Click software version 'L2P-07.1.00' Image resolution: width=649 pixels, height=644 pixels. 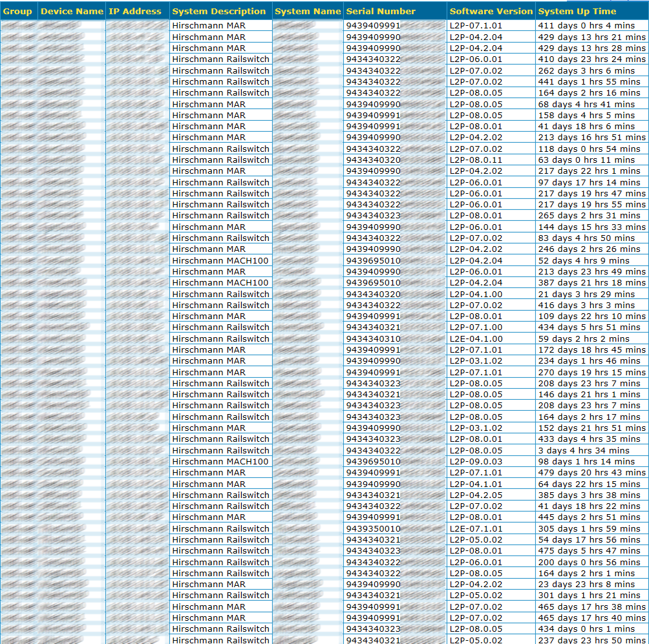(x=476, y=327)
